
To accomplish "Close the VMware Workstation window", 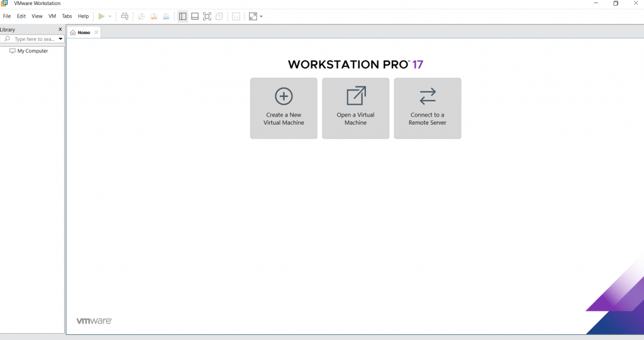I will coord(636,3).
